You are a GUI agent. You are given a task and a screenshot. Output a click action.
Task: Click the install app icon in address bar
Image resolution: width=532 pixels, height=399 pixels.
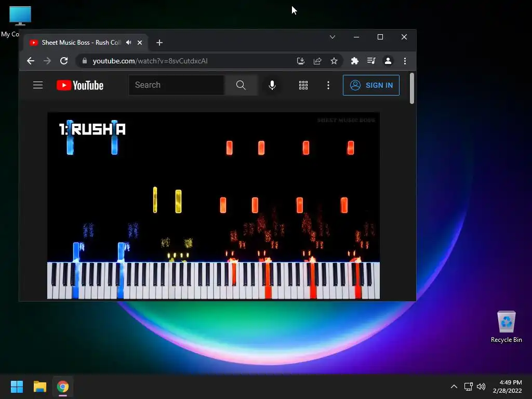pyautogui.click(x=301, y=61)
